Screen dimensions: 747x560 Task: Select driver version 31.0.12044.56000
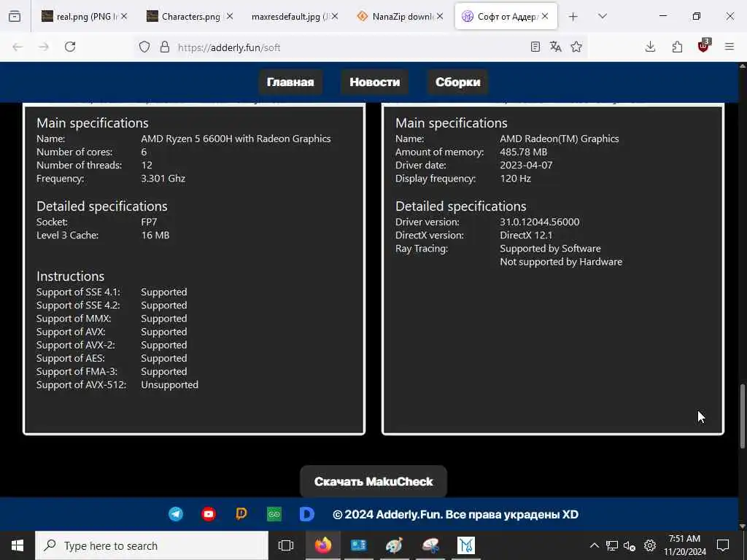click(540, 222)
